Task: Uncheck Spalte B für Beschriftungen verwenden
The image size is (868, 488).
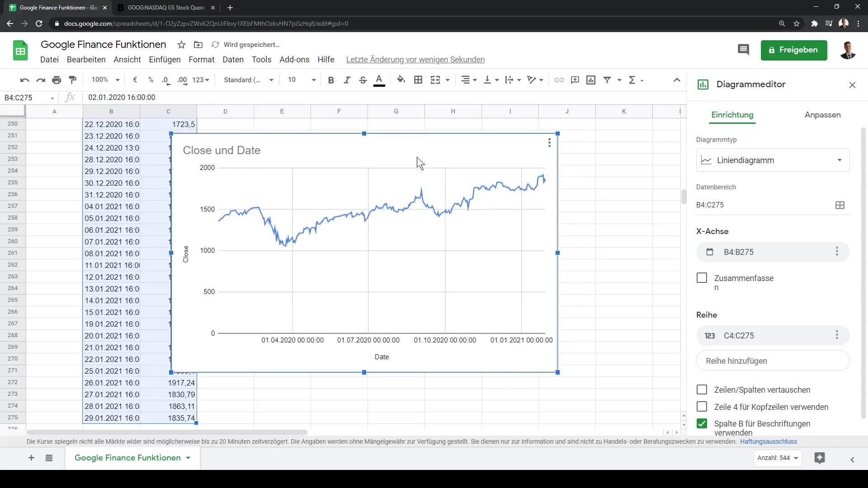Action: point(702,424)
